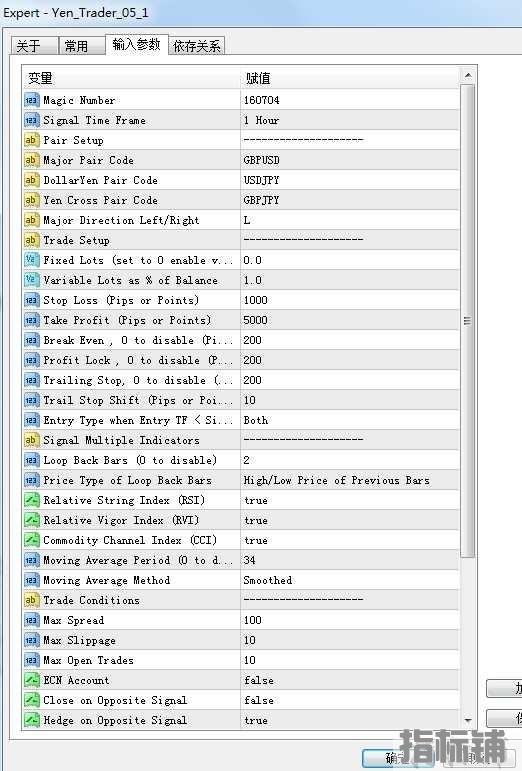Click the icon beside Loop Back Bars

pos(31,460)
